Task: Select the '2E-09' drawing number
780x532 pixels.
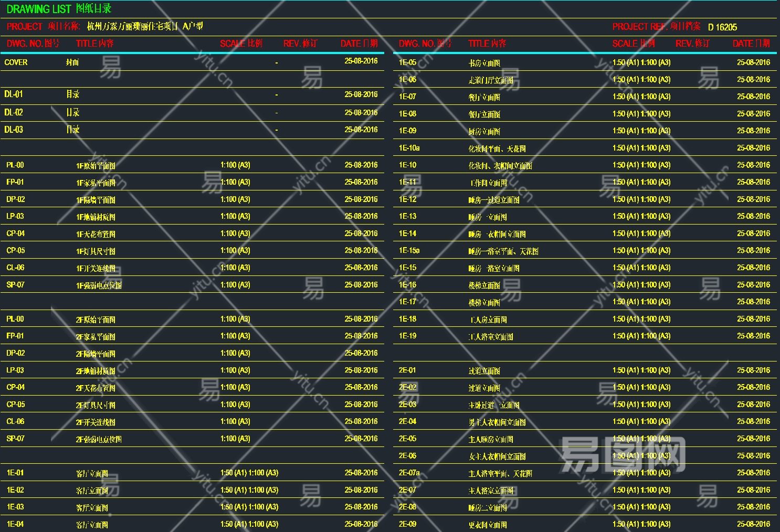Action: pos(407,524)
